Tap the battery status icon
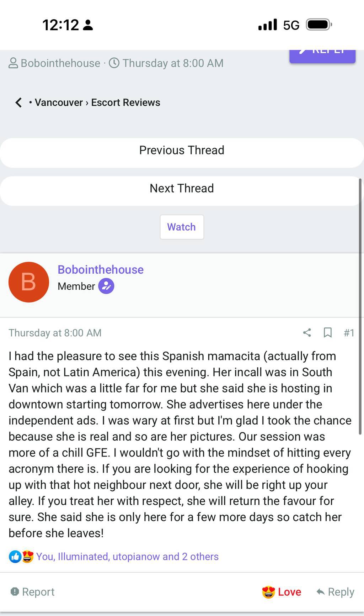Viewport: 364px width, 616px height. [x=319, y=25]
